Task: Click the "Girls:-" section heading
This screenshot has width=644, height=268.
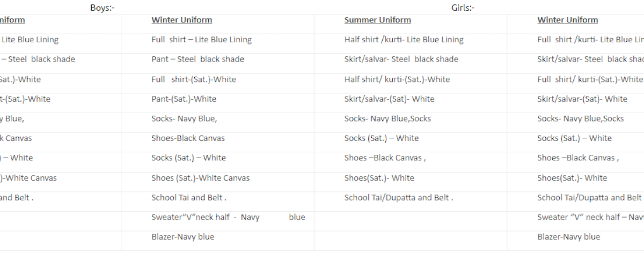Action: click(x=463, y=8)
